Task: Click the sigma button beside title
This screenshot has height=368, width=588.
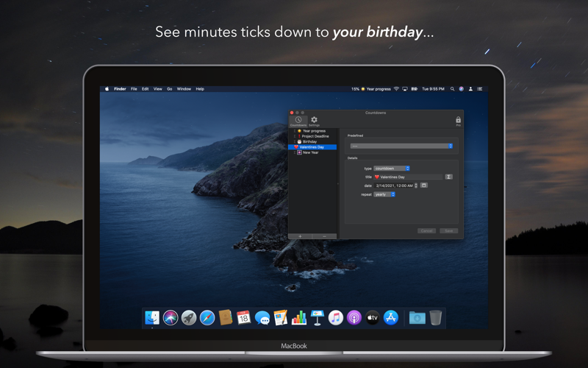Action: point(448,177)
